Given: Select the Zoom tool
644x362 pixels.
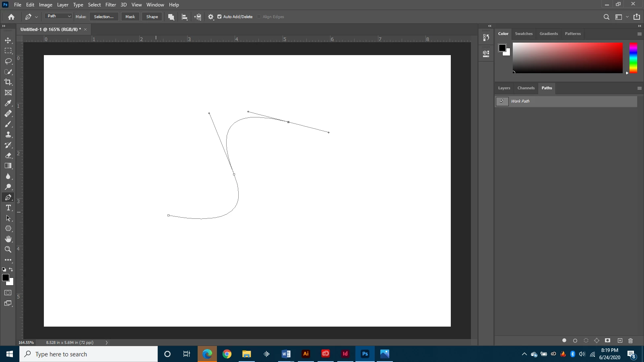Looking at the screenshot, I should (x=8, y=249).
